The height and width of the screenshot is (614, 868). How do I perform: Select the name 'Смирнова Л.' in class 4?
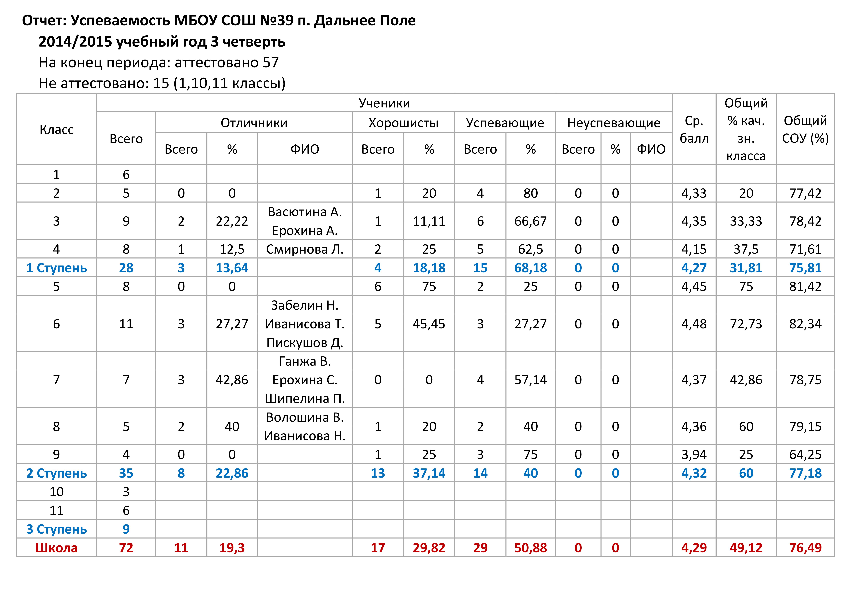pos(305,249)
